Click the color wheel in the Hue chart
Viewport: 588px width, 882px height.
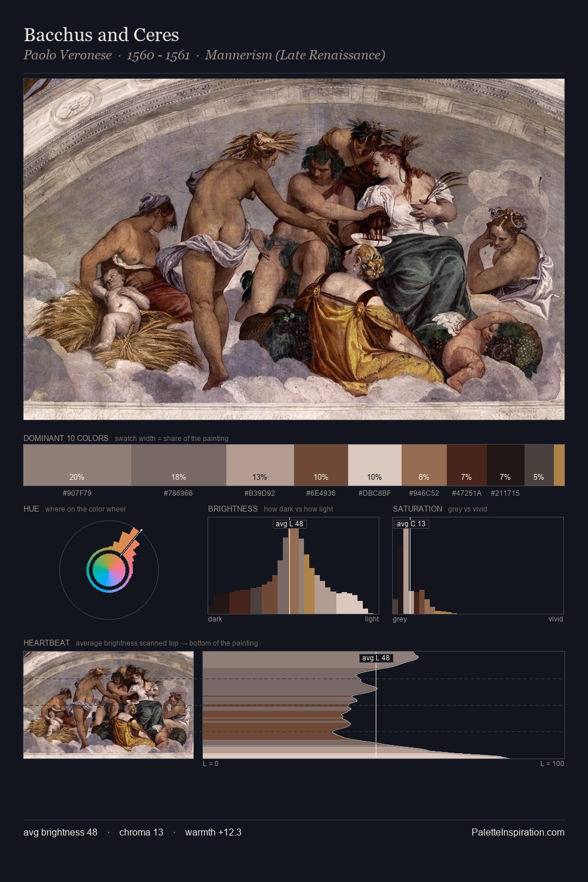109,570
